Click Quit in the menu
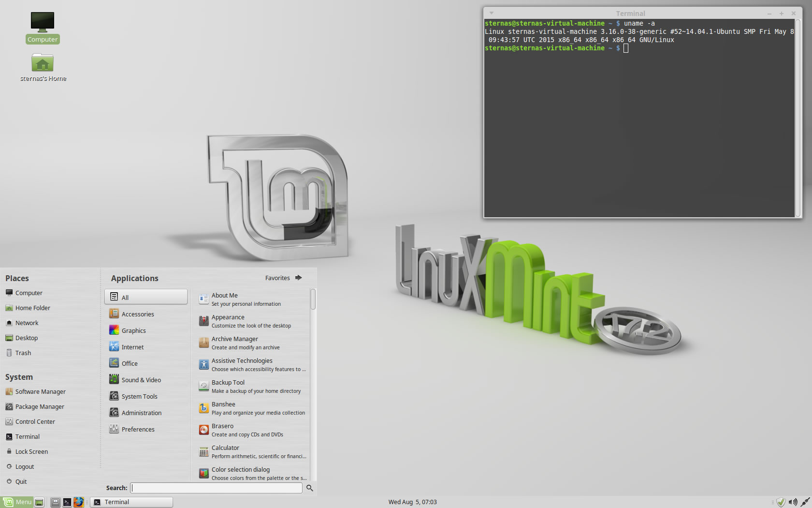This screenshot has height=508, width=812. click(x=16, y=481)
